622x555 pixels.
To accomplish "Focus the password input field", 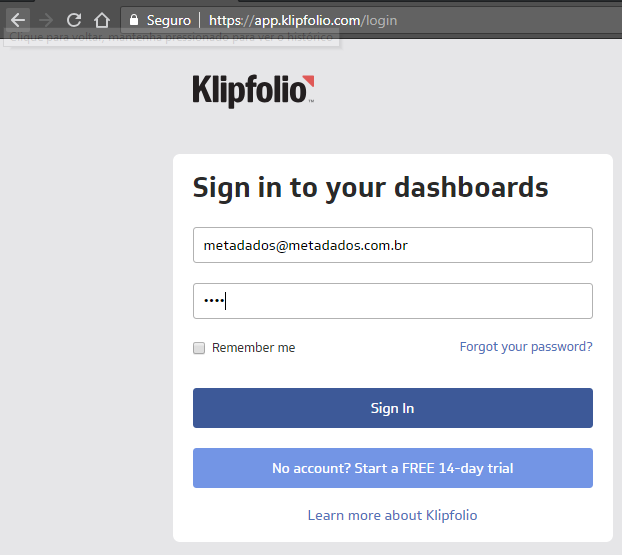I will click(392, 301).
